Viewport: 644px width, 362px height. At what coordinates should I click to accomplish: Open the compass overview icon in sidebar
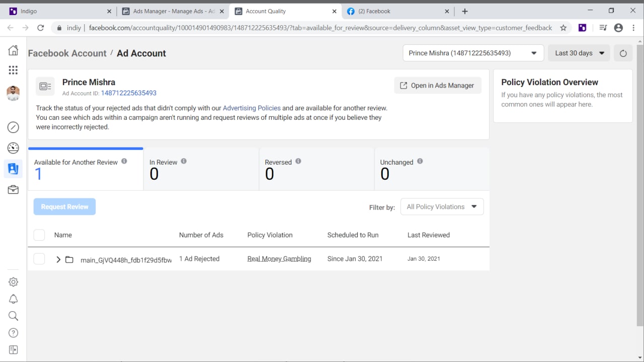coord(13,127)
